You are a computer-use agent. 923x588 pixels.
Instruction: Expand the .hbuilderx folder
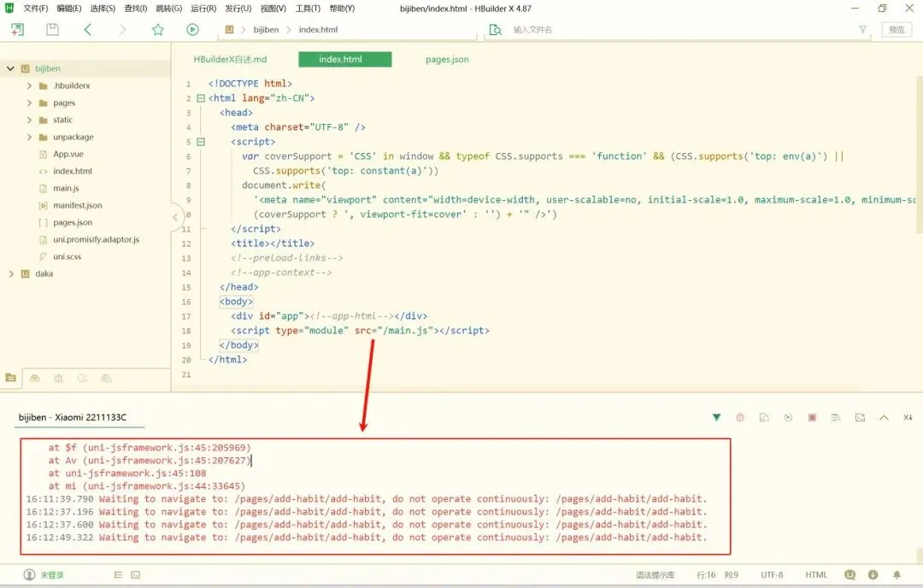coord(29,85)
